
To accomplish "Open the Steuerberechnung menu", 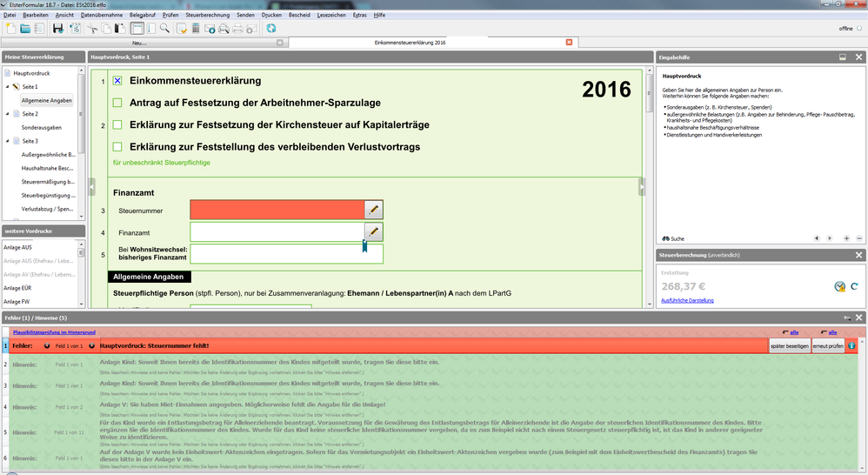I will coord(208,15).
